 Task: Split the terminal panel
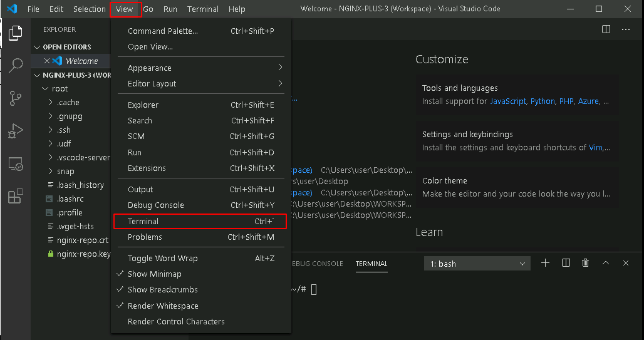[566, 263]
